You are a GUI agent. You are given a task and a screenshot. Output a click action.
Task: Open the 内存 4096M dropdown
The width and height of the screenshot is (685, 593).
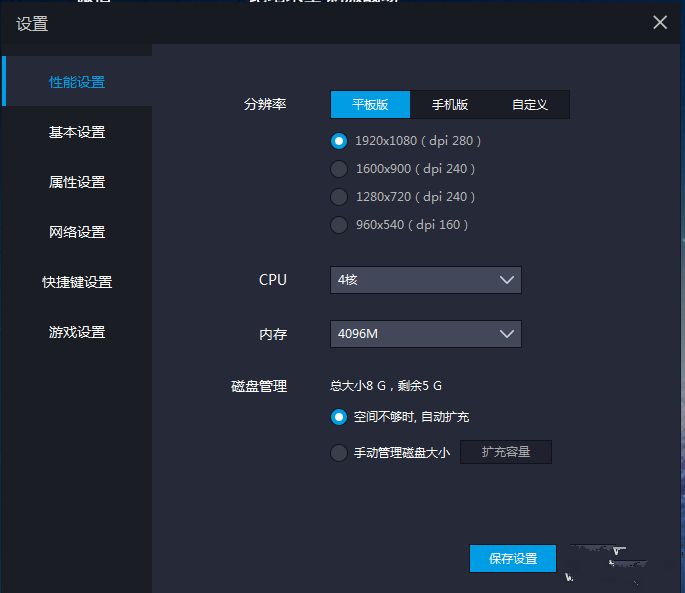426,334
